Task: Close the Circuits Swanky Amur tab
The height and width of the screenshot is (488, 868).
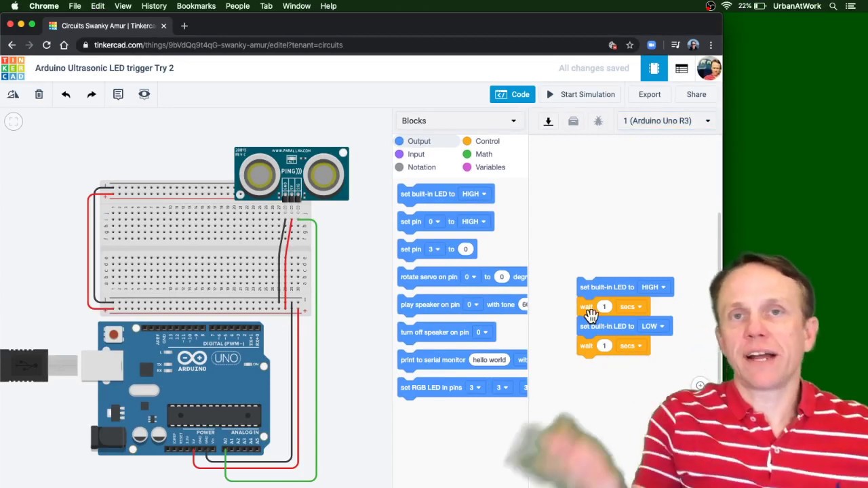Action: tap(163, 26)
